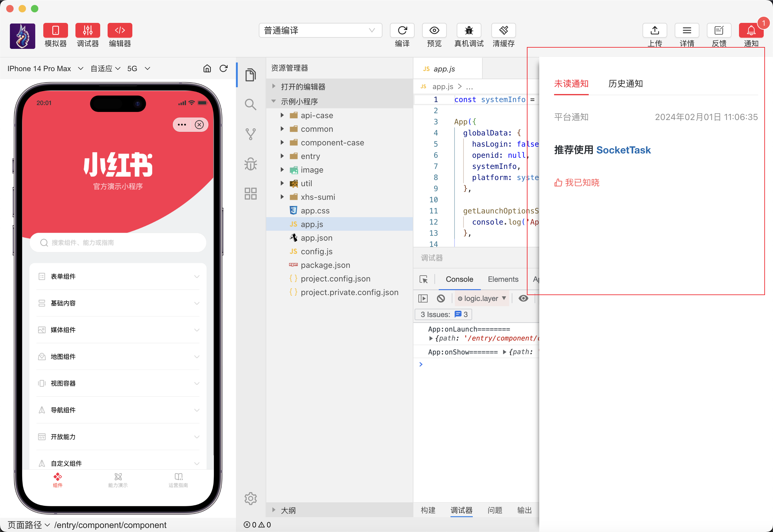Open the 5G network dropdown
Screen dimensions: 773x532
point(139,68)
